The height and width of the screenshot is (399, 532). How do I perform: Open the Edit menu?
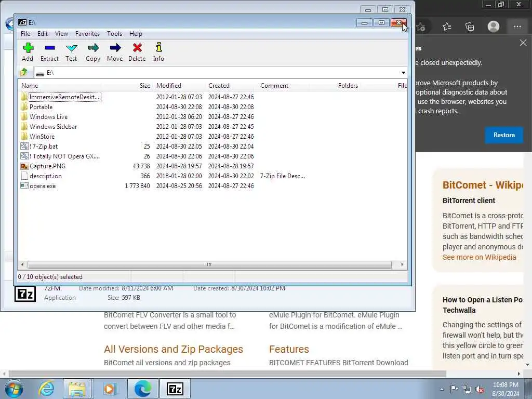(x=43, y=34)
